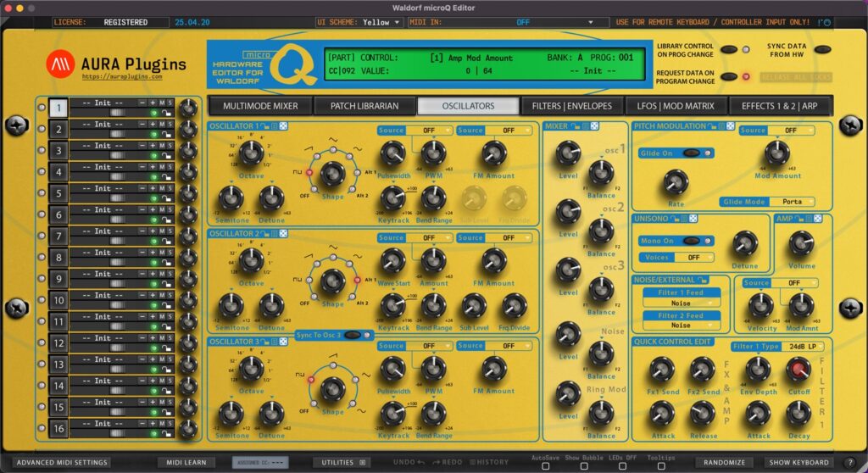This screenshot has height=473, width=868.
Task: Select the pulse wave shape LED for Oscillator 1
Action: (309, 173)
